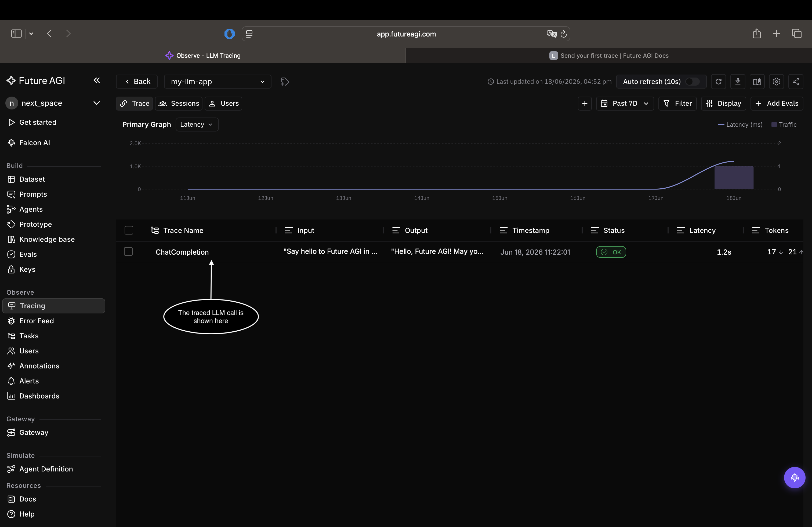The image size is (812, 527).
Task: Click the OK status badge
Action: click(611, 252)
